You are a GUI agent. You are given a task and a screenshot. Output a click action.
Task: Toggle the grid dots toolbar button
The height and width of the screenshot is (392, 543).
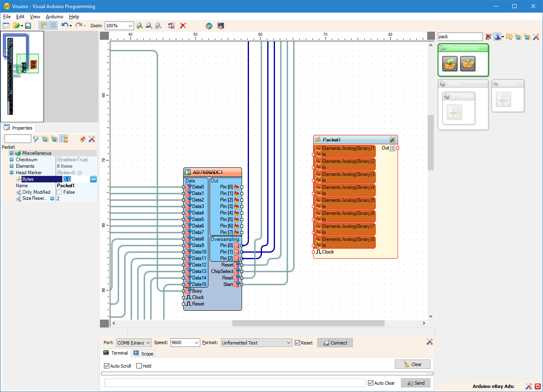tap(53, 26)
